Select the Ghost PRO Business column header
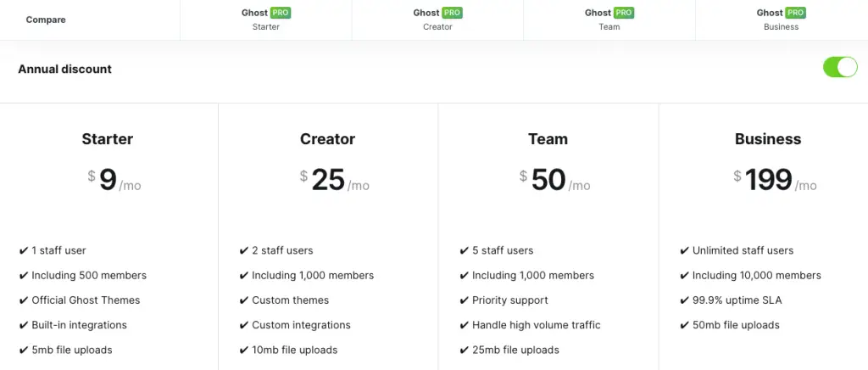 click(x=781, y=20)
